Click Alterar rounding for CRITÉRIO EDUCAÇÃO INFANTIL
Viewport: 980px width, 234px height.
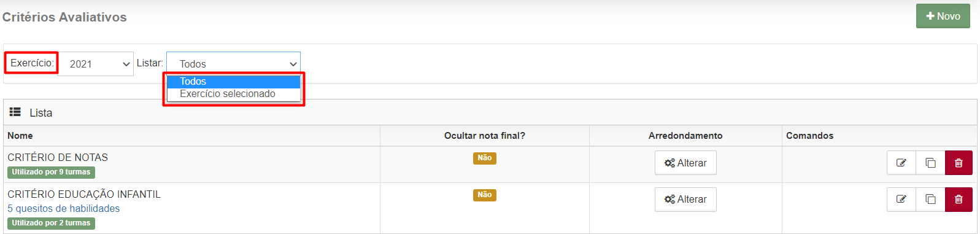pos(685,199)
